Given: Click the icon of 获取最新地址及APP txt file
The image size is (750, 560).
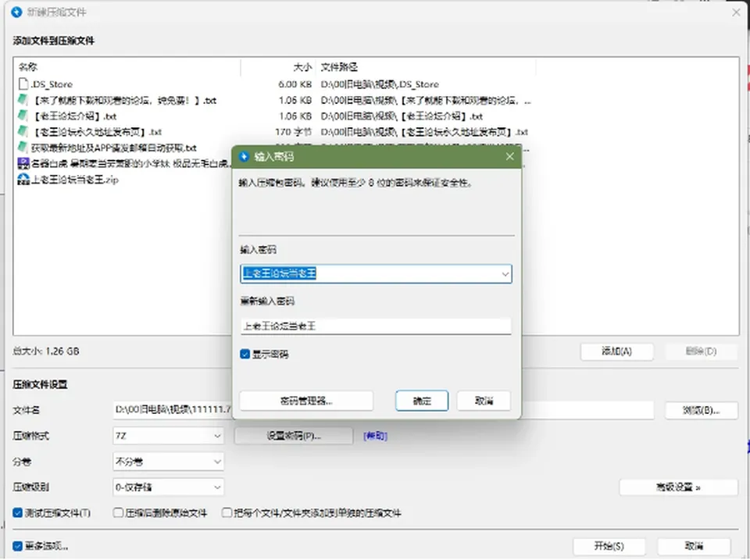Looking at the screenshot, I should click(x=23, y=148).
